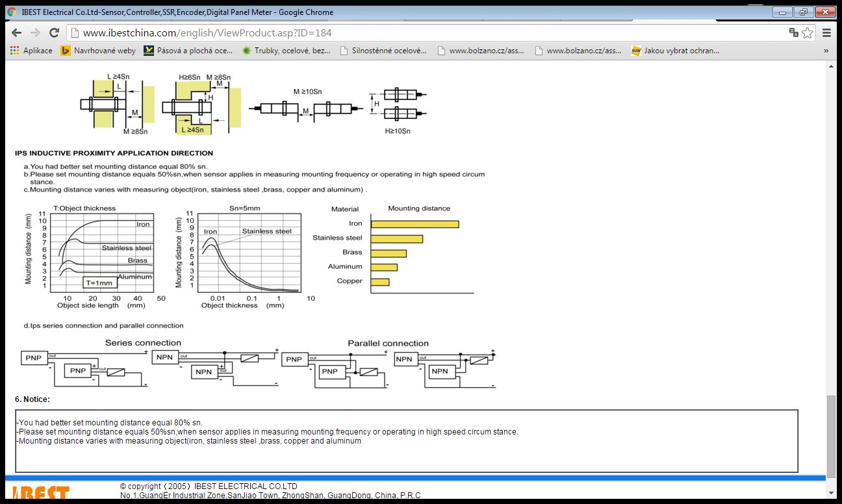
Task: Open the Chrome hamburger menu
Action: pos(827,32)
